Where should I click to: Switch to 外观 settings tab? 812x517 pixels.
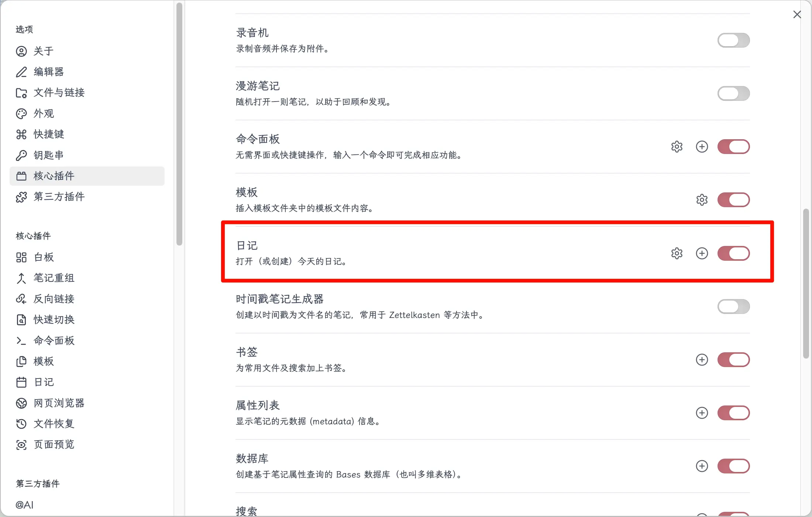click(44, 113)
